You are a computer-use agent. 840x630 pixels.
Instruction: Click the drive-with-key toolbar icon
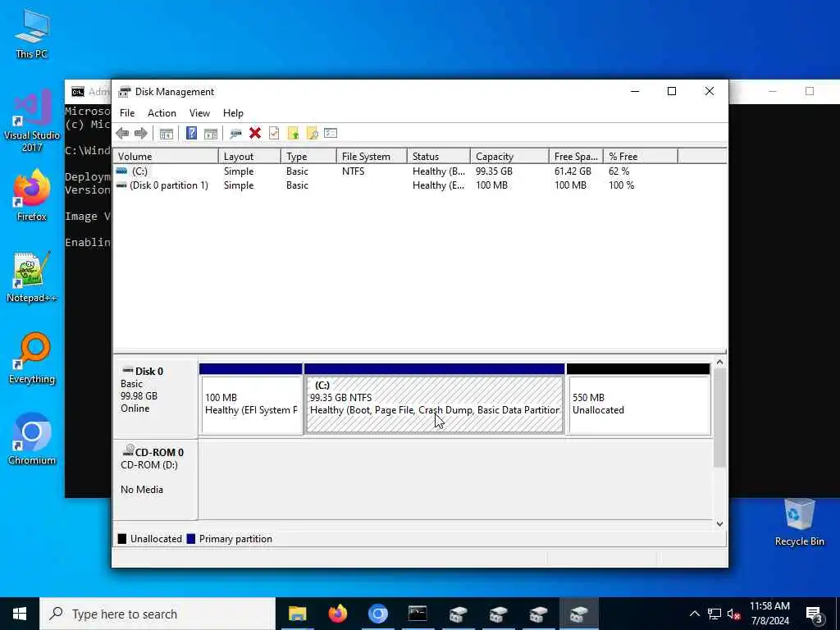click(235, 134)
